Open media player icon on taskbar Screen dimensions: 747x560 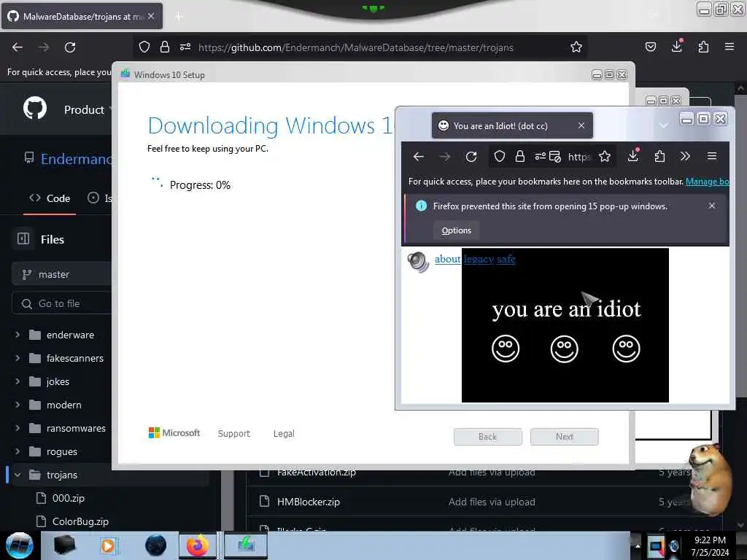pos(108,545)
